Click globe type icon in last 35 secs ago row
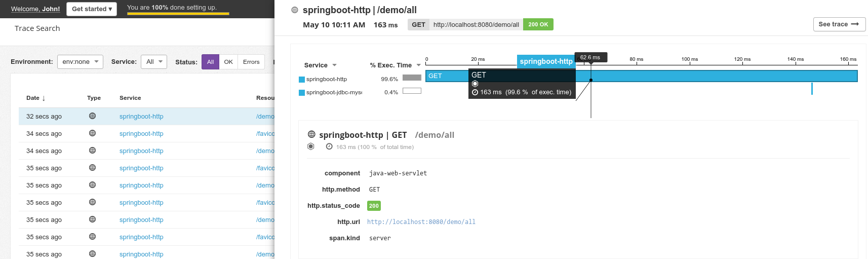Image resolution: width=868 pixels, height=259 pixels. point(92,254)
